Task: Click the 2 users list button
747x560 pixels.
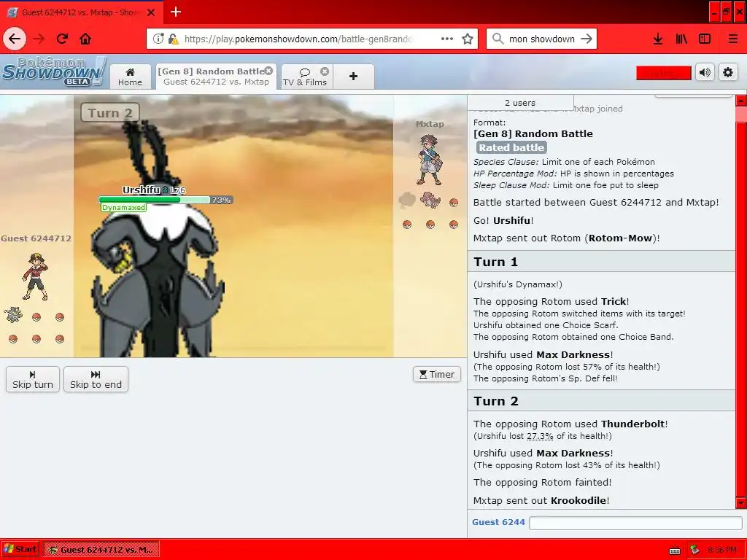Action: (520, 102)
